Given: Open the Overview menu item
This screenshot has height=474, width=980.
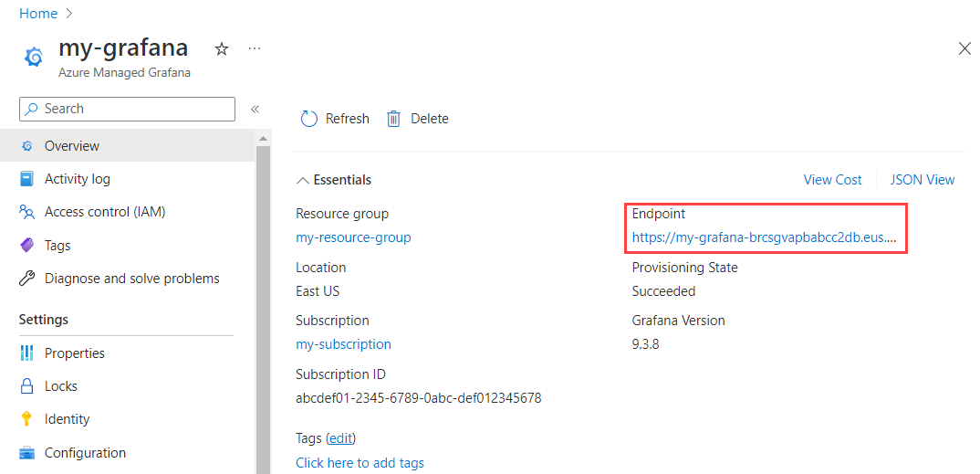Looking at the screenshot, I should pos(72,146).
